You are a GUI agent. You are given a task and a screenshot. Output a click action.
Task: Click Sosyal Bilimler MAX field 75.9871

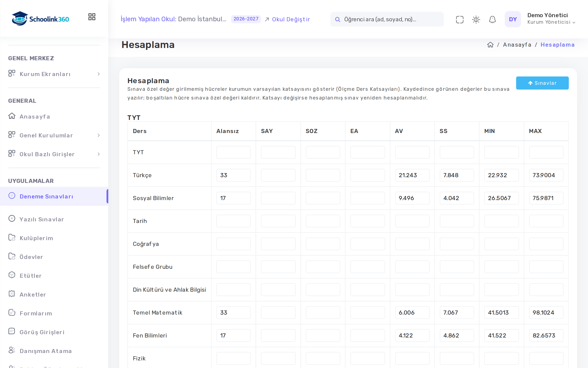pos(546,198)
